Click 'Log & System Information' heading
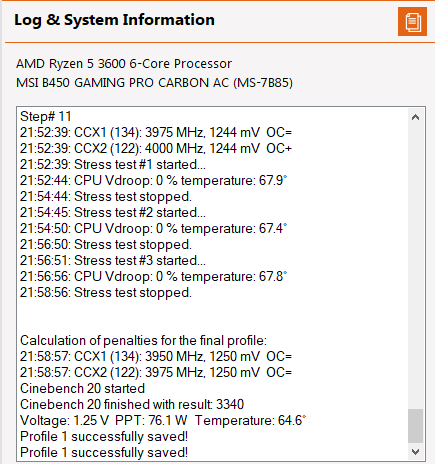435x464 pixels. pos(114,20)
